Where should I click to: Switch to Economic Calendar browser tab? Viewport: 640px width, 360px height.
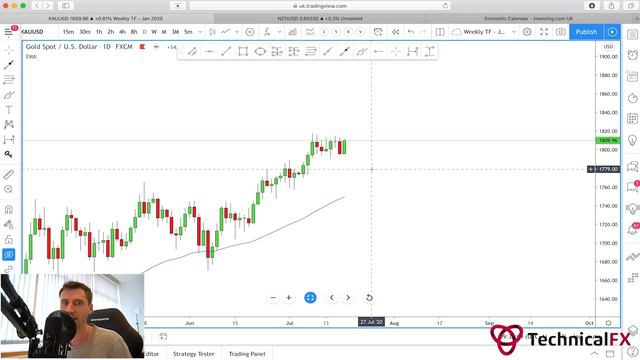tap(529, 18)
